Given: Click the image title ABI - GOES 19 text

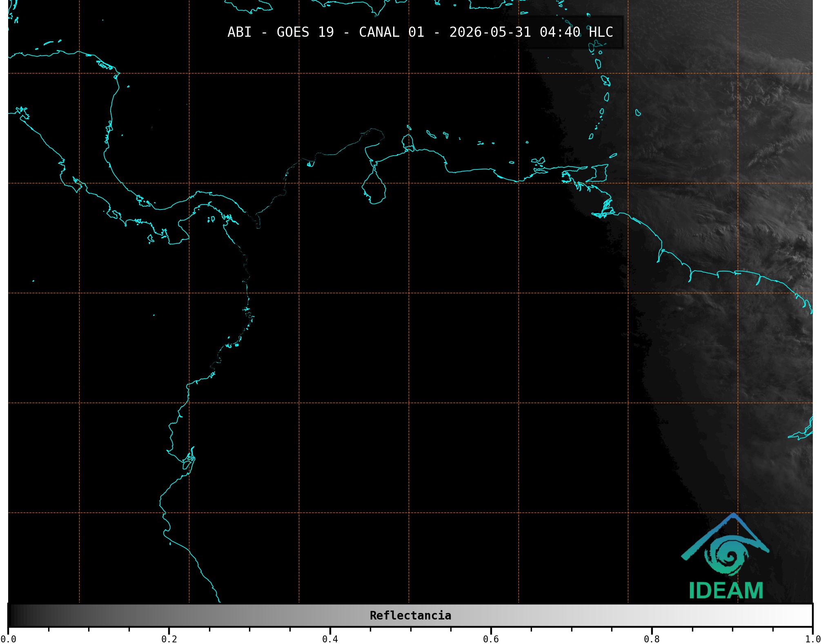Looking at the screenshot, I should (x=280, y=32).
